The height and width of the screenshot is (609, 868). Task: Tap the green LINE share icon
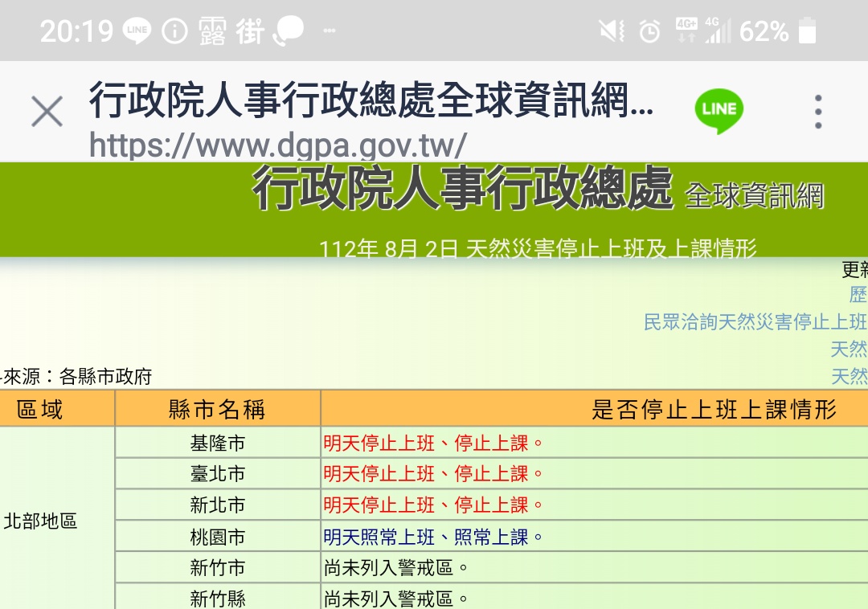coord(719,110)
